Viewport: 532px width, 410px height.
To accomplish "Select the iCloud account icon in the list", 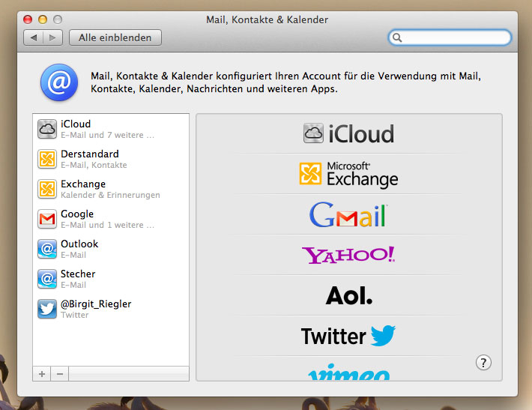I will click(47, 129).
